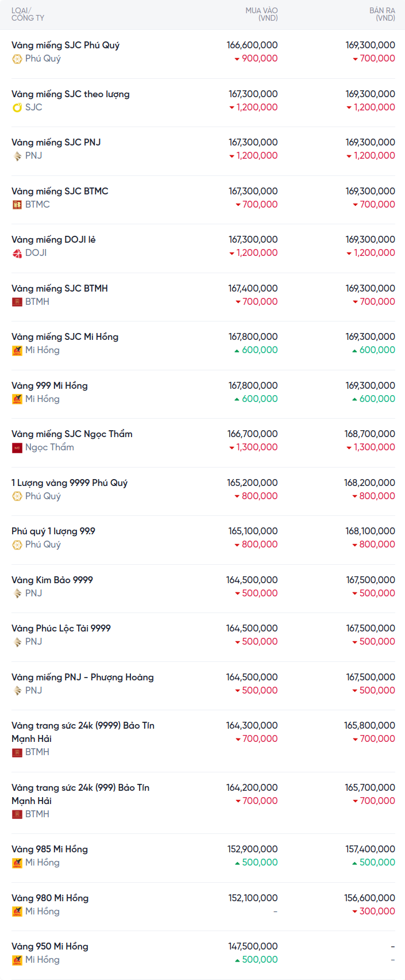Open Vàng miếng SJC theo lượng row title
The height and width of the screenshot is (980, 405).
click(x=70, y=94)
